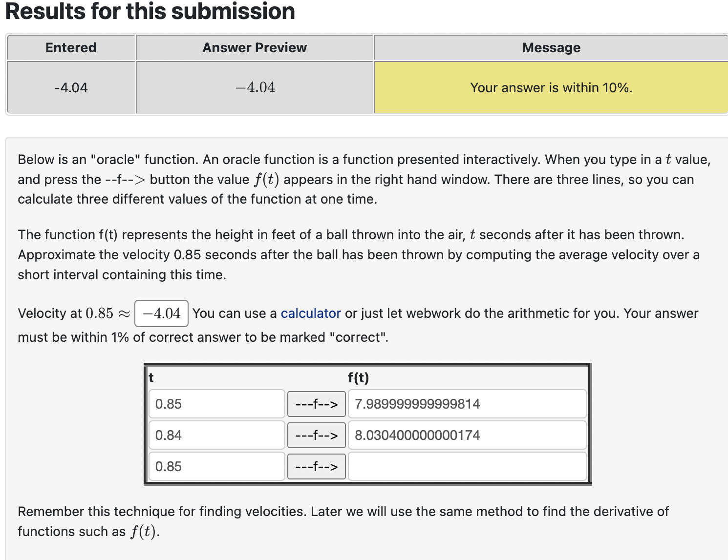Click the Entered column header

[x=71, y=47]
